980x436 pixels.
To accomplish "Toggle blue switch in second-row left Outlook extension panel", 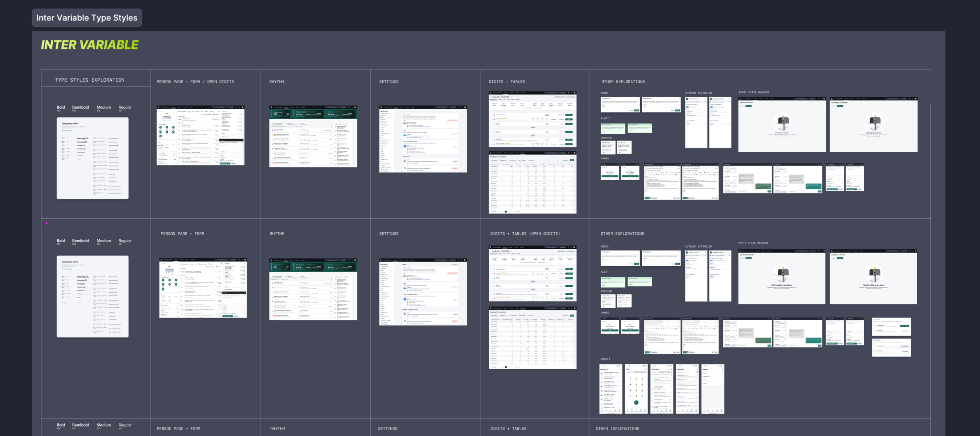I will click(688, 260).
